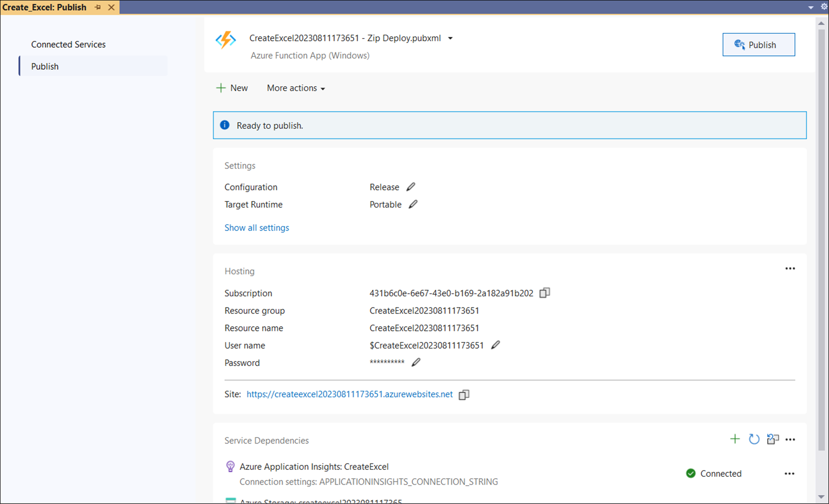Image resolution: width=829 pixels, height=504 pixels.
Task: Expand the More actions dropdown
Action: (x=296, y=88)
